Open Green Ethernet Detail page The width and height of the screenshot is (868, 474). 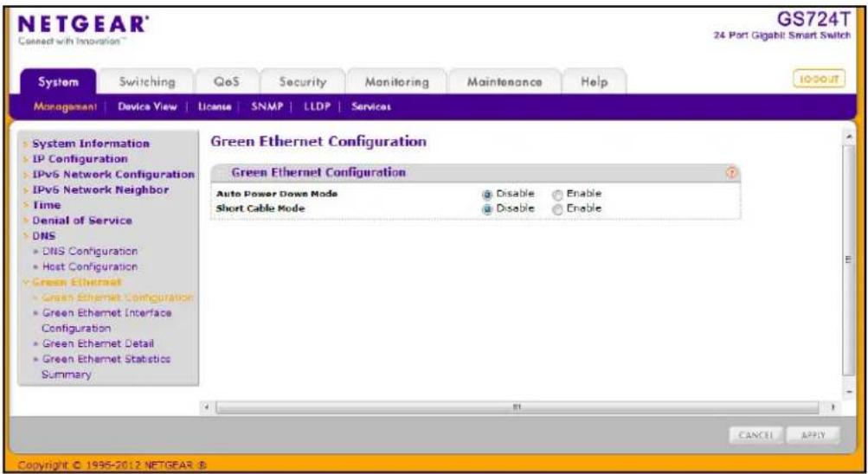click(98, 343)
